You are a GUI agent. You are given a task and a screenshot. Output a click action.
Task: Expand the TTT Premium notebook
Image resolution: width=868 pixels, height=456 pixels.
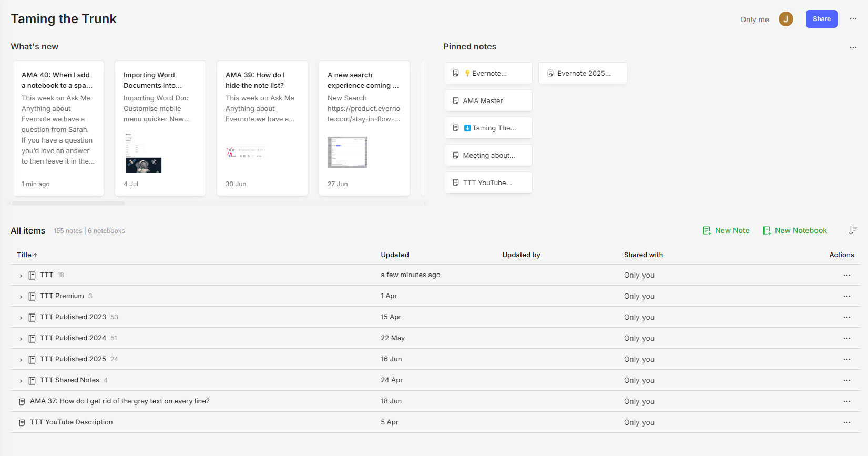coord(21,297)
